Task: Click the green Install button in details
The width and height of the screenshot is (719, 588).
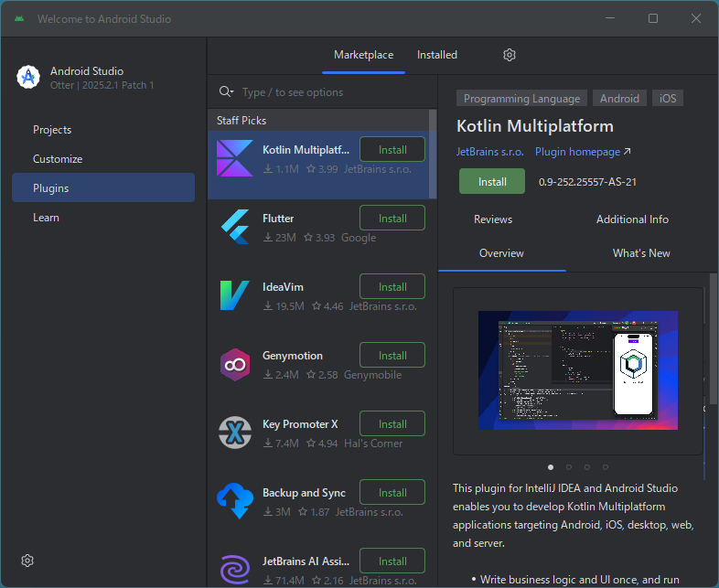Action: coord(492,181)
